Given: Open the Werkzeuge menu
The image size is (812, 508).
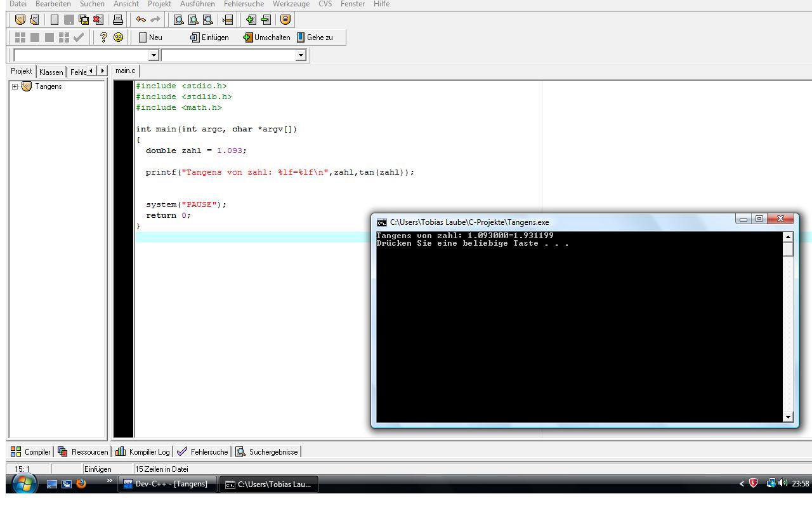Looking at the screenshot, I should point(291,4).
